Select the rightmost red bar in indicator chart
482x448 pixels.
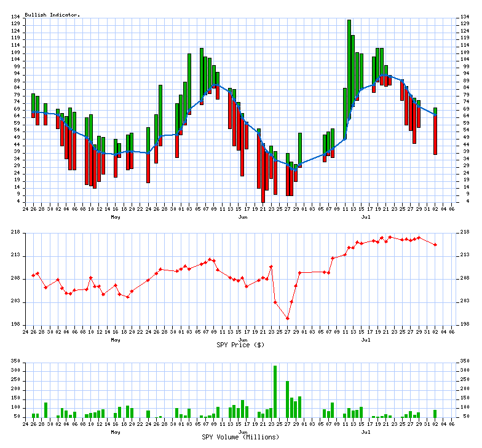(x=435, y=135)
